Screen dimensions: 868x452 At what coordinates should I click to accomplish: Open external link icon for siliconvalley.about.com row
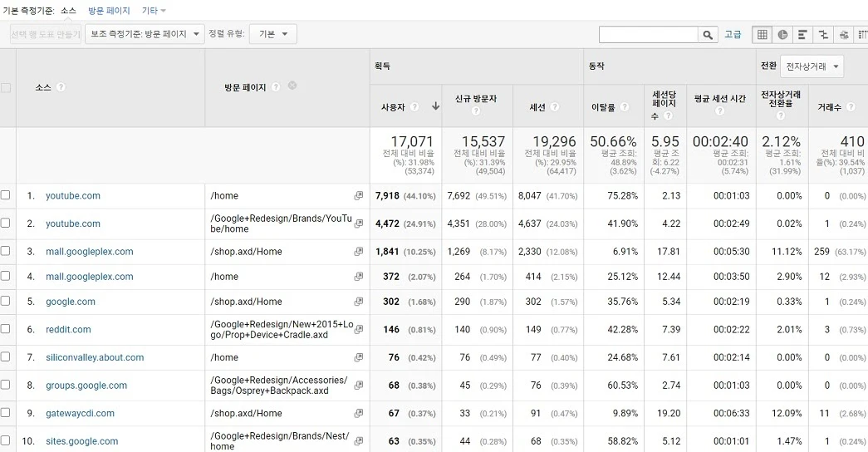pyautogui.click(x=359, y=357)
